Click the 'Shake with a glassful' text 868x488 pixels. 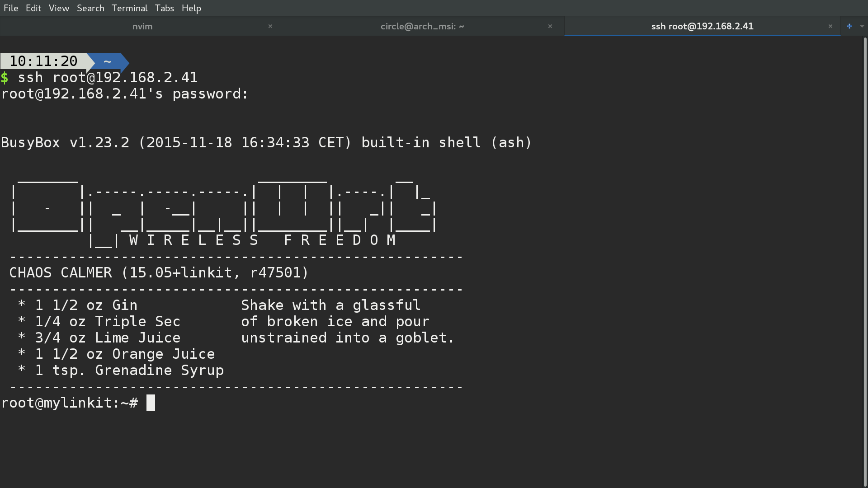pyautogui.click(x=331, y=305)
